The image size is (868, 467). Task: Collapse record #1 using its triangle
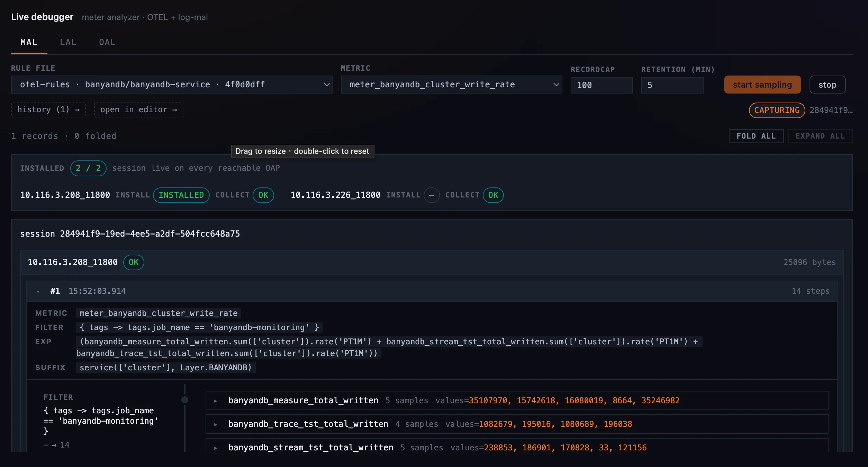pos(38,292)
